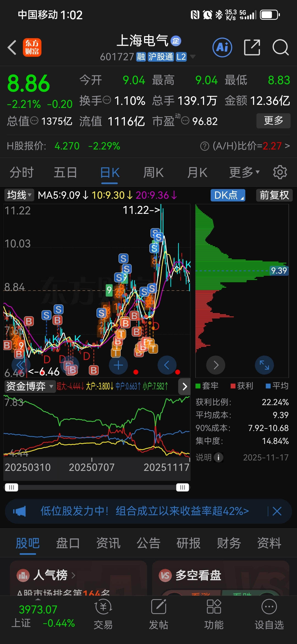Screen dimensions: 297x644
Task: Expand chip distribution to fullscreen
Action: 264,365
